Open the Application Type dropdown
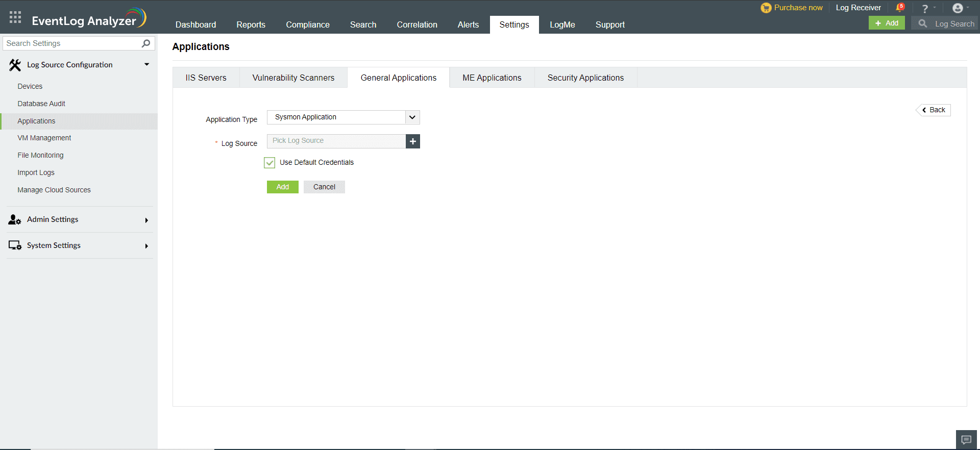Viewport: 980px width, 450px height. (x=343, y=117)
